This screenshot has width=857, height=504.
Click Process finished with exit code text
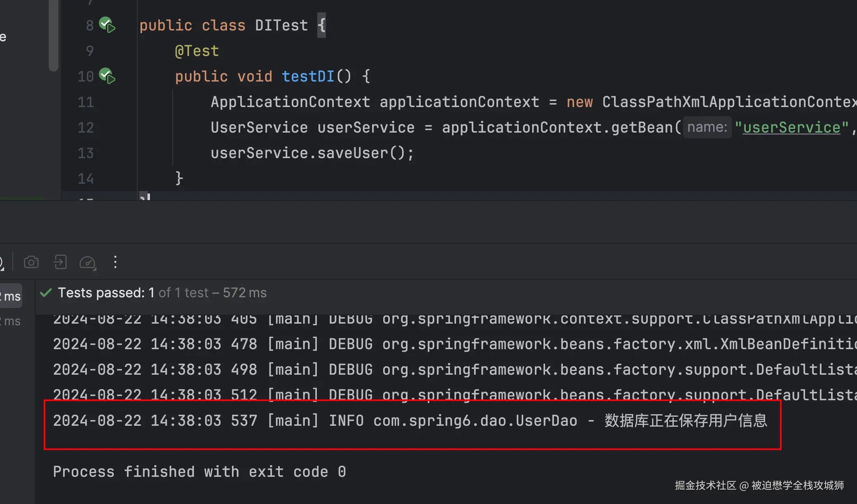pos(199,471)
